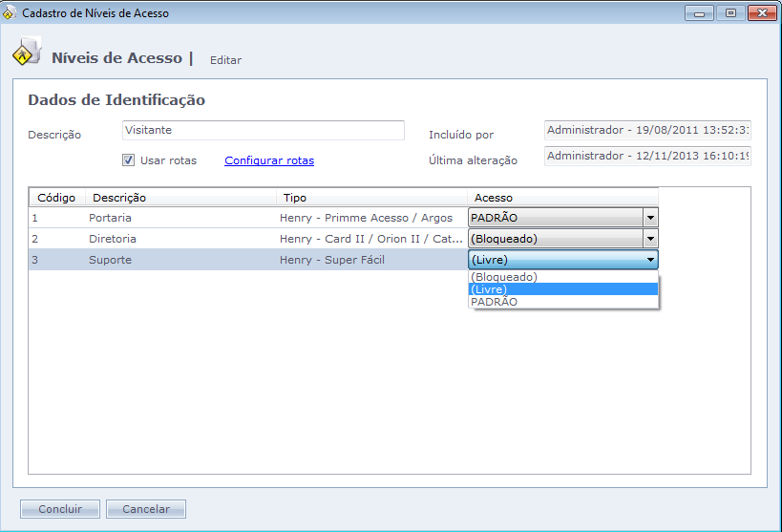Toggle the Usar rotas checkbox

pyautogui.click(x=129, y=160)
